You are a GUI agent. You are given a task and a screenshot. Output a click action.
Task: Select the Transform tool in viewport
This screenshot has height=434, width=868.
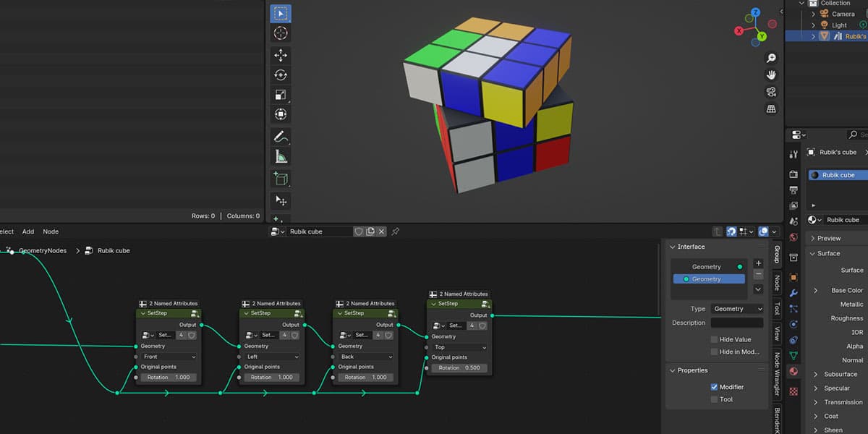click(x=281, y=114)
